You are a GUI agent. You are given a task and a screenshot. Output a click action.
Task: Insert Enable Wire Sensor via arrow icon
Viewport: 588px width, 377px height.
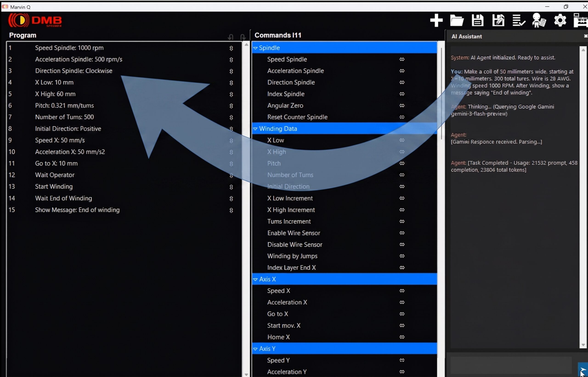coord(402,233)
